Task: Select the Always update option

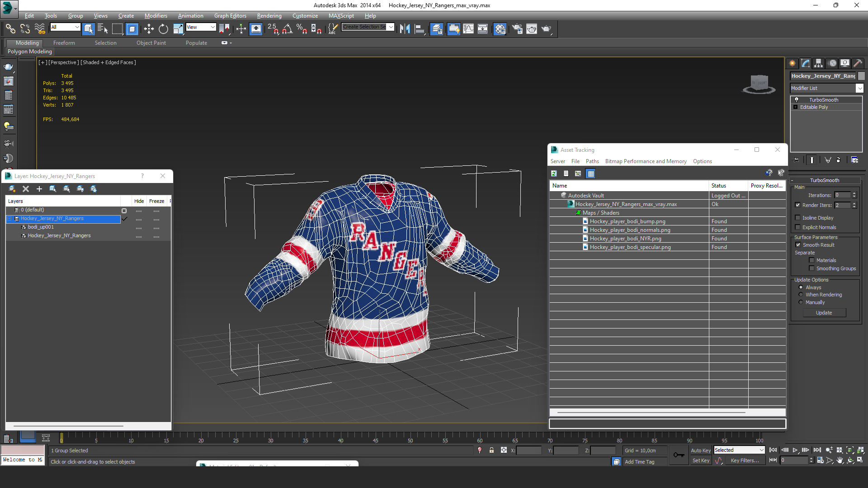Action: click(x=801, y=287)
